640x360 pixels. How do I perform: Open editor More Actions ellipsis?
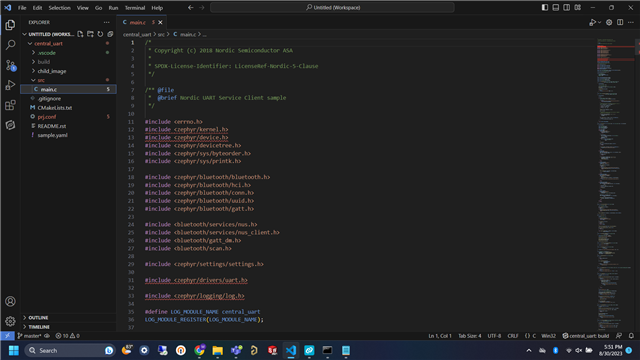(x=631, y=22)
